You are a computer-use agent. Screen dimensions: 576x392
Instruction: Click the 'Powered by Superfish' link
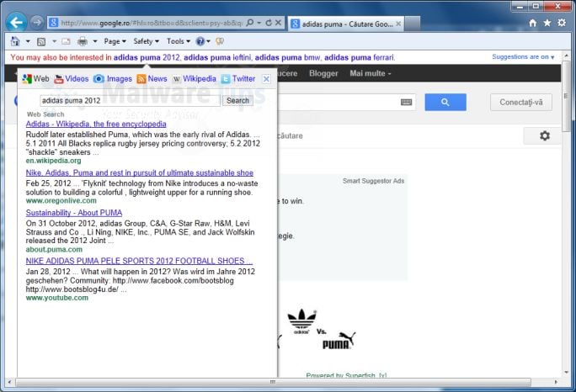(346, 374)
